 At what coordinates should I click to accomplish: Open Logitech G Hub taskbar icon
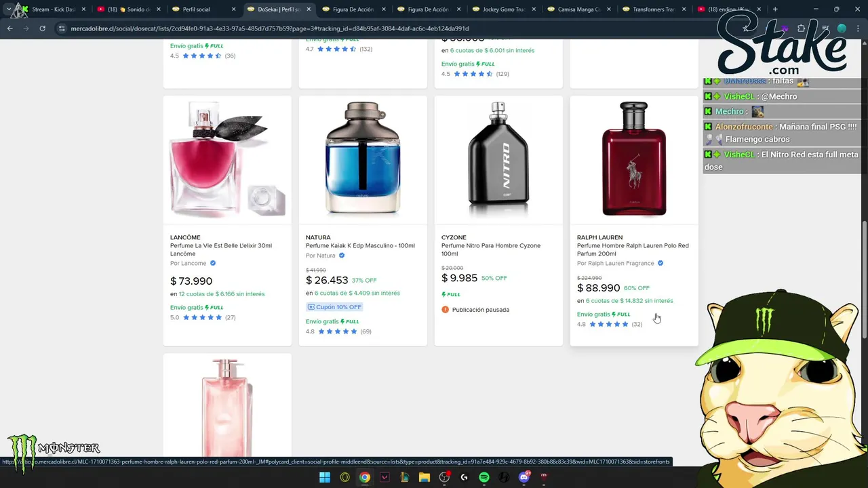click(465, 477)
